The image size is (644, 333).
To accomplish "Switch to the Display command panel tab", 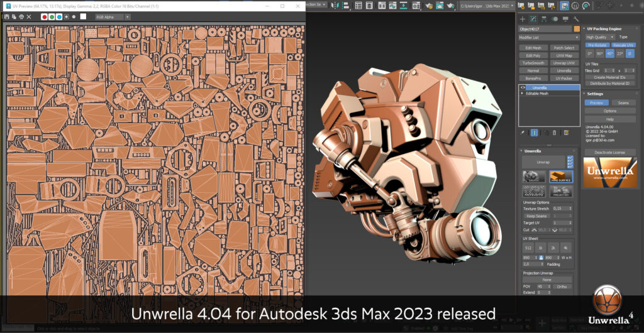I will (565, 19).
